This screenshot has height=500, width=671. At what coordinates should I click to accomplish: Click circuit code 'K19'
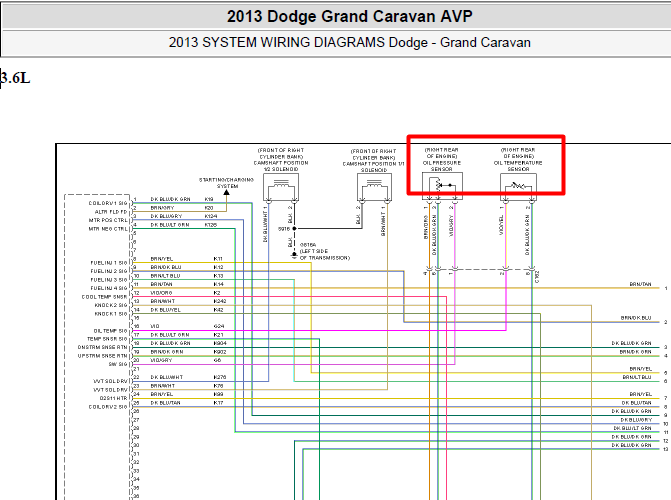tap(209, 199)
